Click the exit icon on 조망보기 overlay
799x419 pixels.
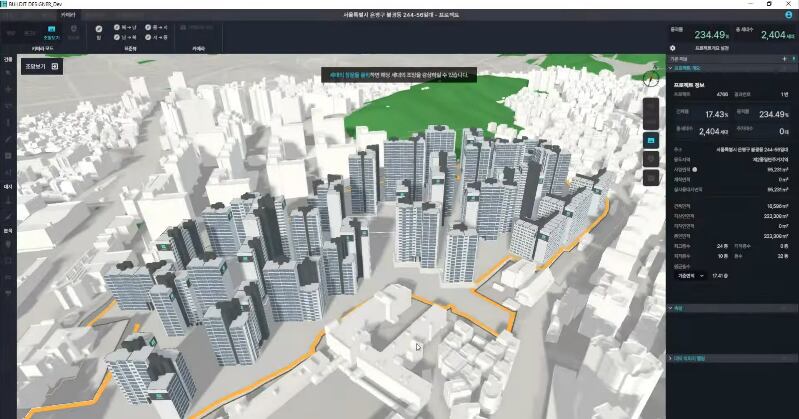coord(54,67)
